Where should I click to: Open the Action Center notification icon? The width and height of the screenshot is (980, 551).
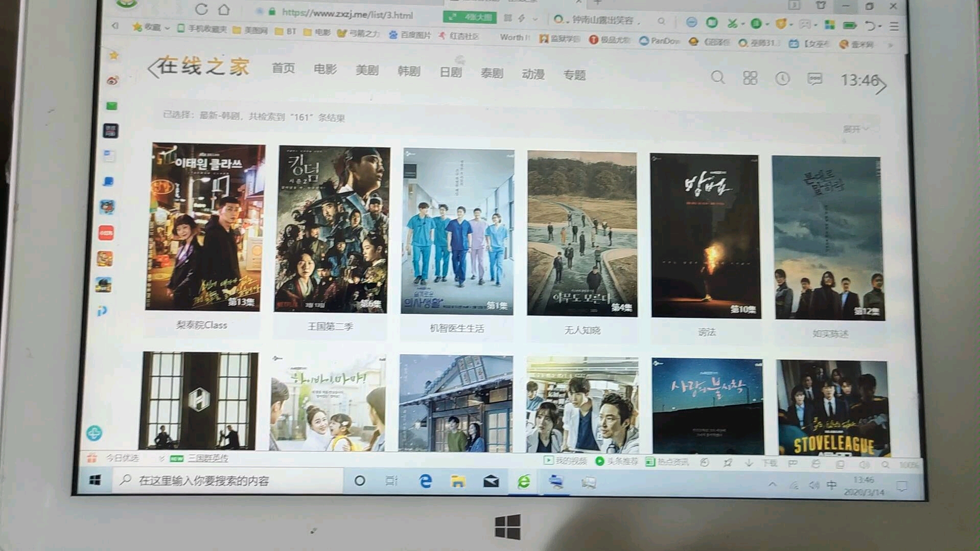[902, 487]
